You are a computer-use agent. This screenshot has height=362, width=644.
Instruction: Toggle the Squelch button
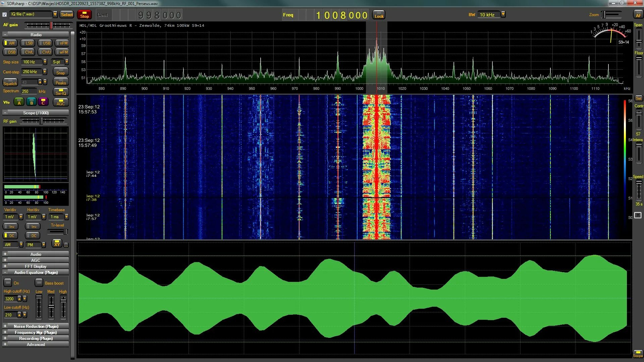10,83
